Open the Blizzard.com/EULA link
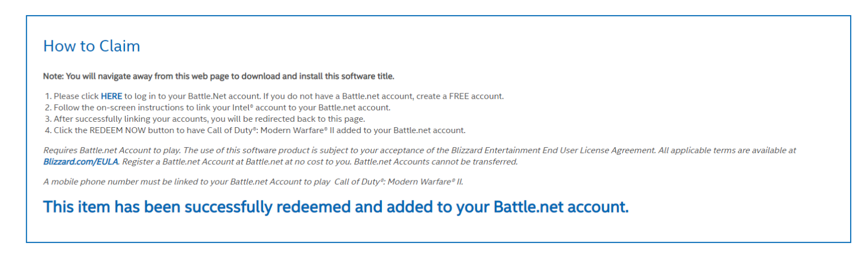This screenshot has height=263, width=868. click(81, 162)
